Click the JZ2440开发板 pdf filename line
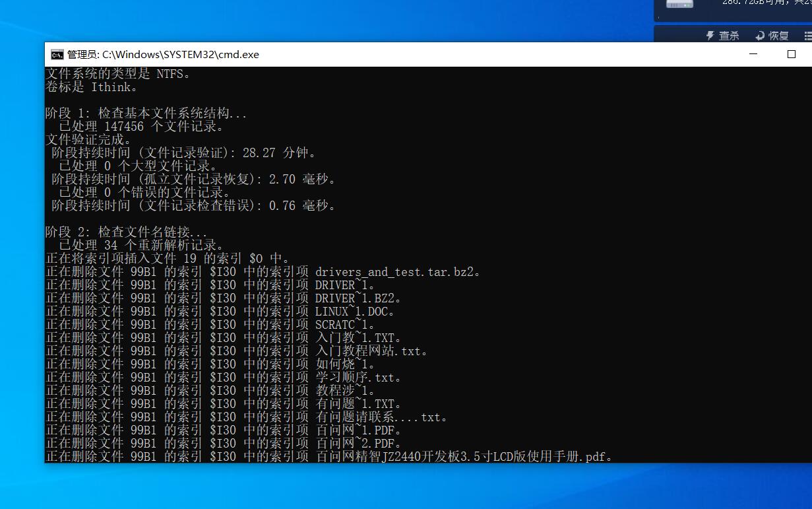 coord(329,456)
